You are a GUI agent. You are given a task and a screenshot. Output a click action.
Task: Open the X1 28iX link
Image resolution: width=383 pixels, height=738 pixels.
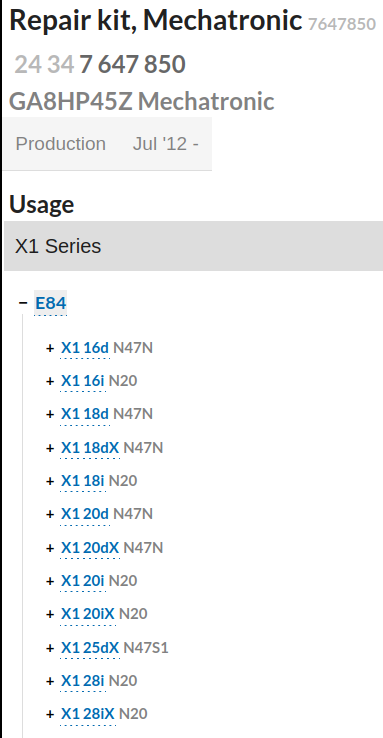click(88, 714)
